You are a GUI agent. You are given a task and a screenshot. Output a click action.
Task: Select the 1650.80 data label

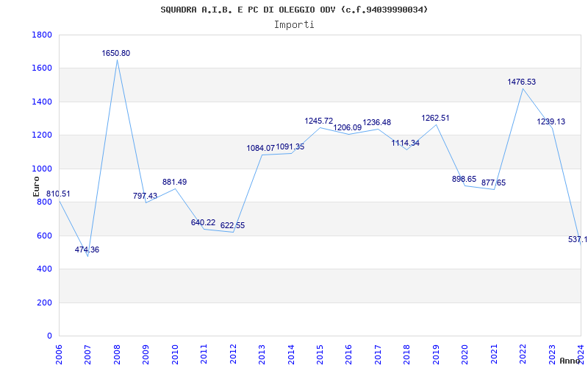click(116, 53)
